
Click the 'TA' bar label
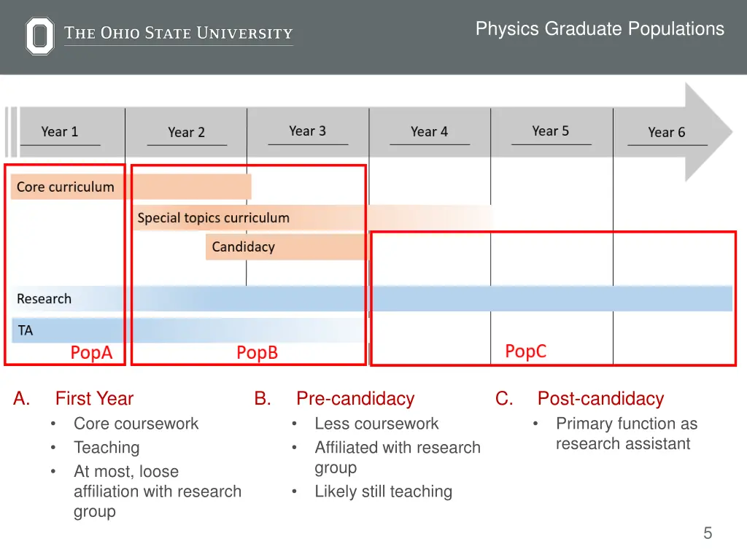click(26, 330)
